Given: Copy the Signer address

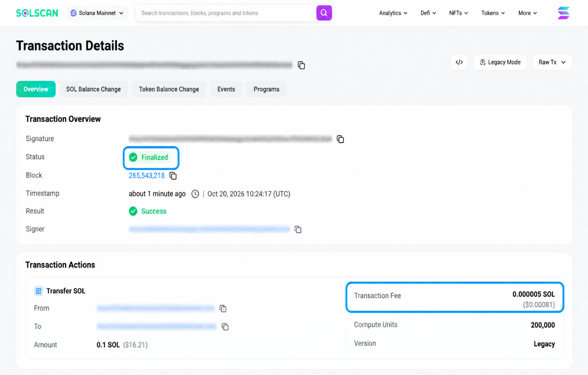Looking at the screenshot, I should (298, 229).
